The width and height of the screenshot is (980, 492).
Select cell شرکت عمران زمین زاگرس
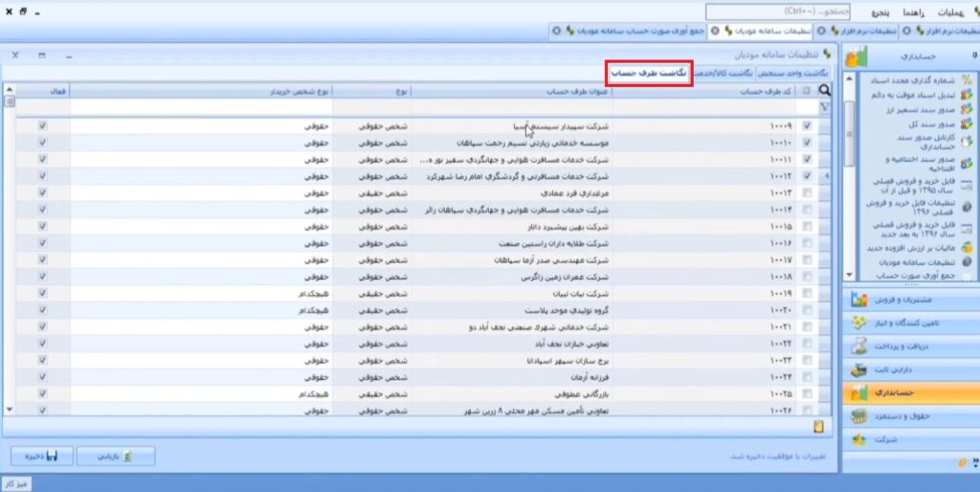click(x=512, y=277)
